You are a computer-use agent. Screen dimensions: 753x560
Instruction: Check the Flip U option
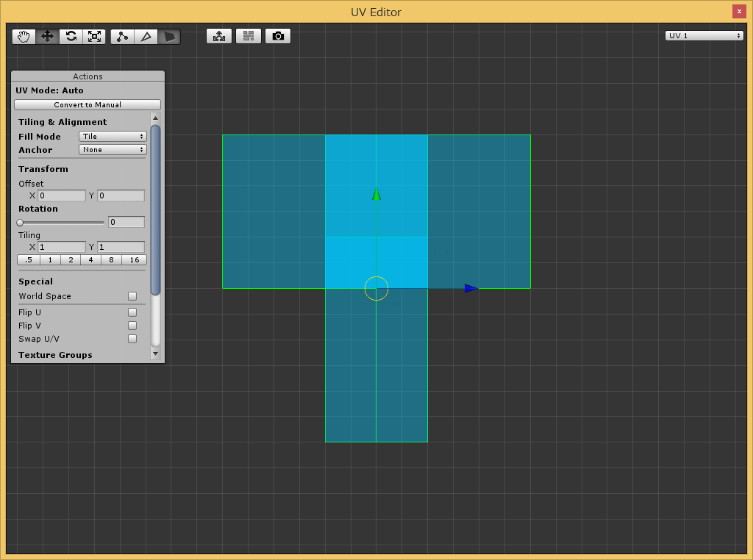click(132, 312)
